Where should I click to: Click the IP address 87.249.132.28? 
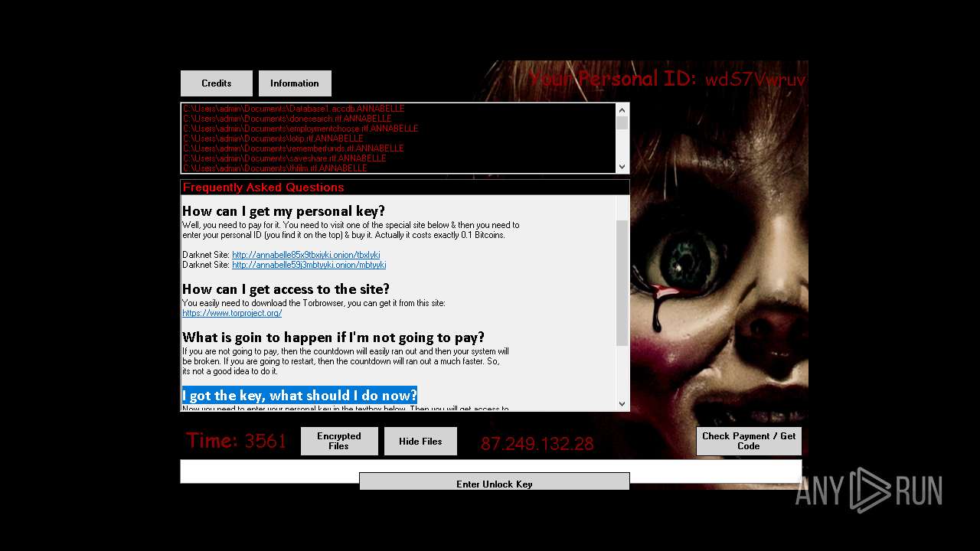537,444
